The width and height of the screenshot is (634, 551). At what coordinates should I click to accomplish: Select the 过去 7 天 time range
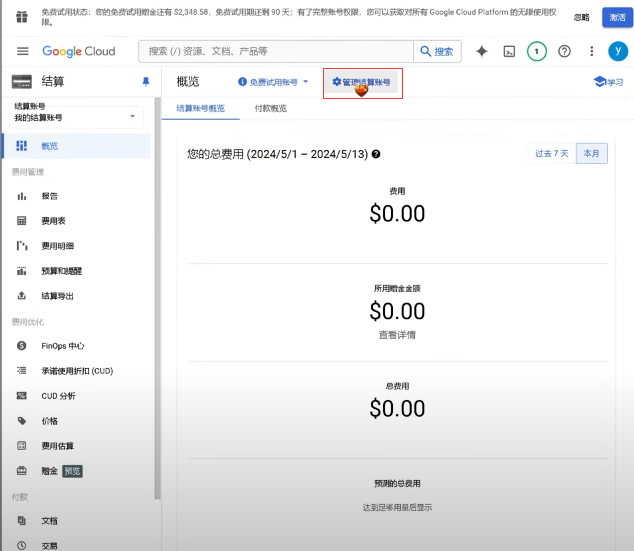tap(552, 154)
